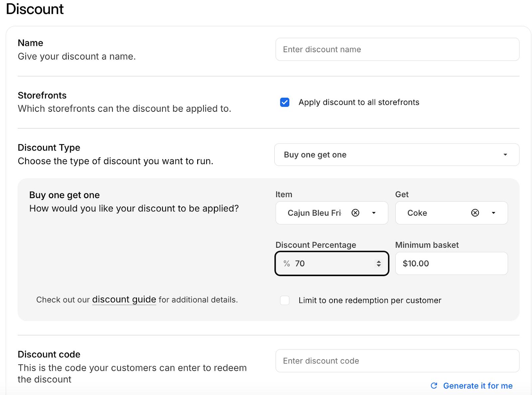Increase discount percentage with up arrow

tap(379, 261)
